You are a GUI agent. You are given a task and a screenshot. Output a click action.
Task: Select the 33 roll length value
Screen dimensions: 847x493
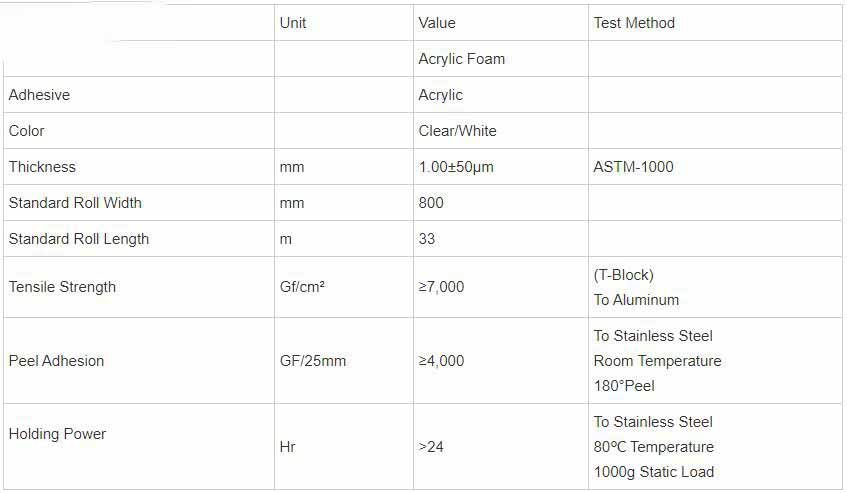(x=426, y=239)
